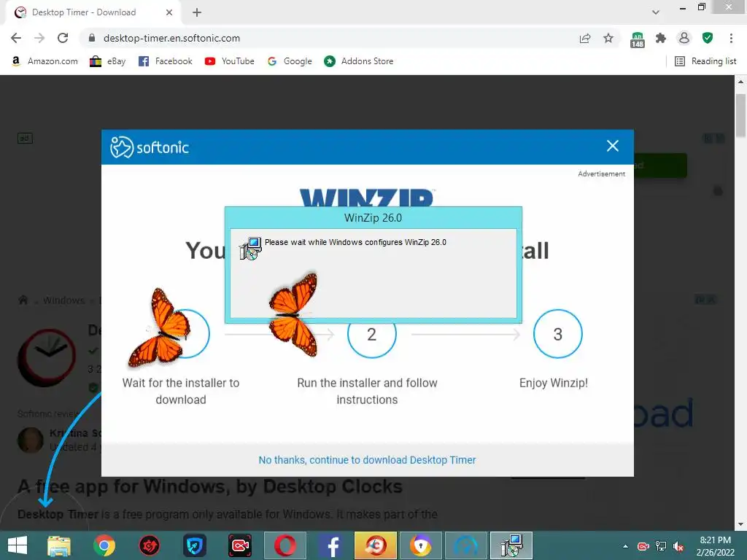
Task: Open the keyhole shield app on taskbar
Action: click(x=421, y=545)
